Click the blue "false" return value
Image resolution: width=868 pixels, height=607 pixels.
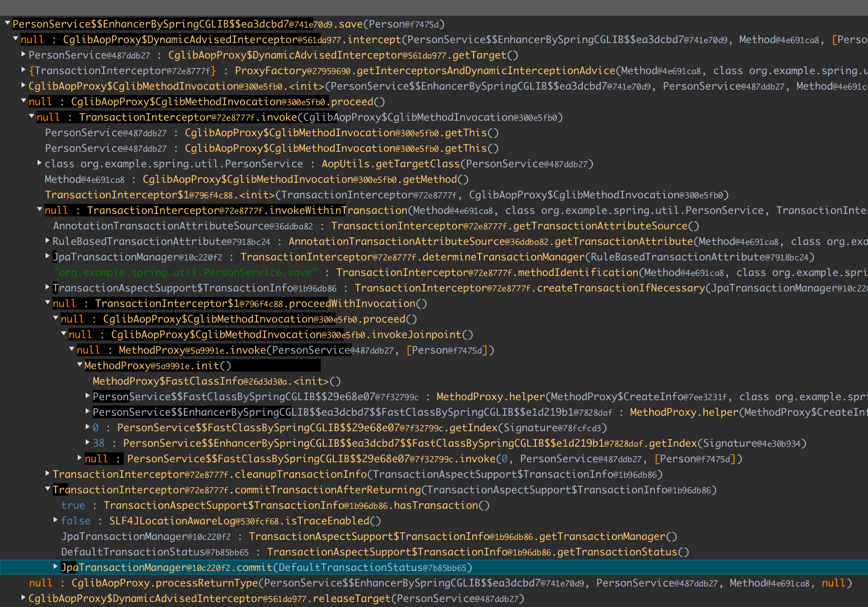tap(76, 521)
